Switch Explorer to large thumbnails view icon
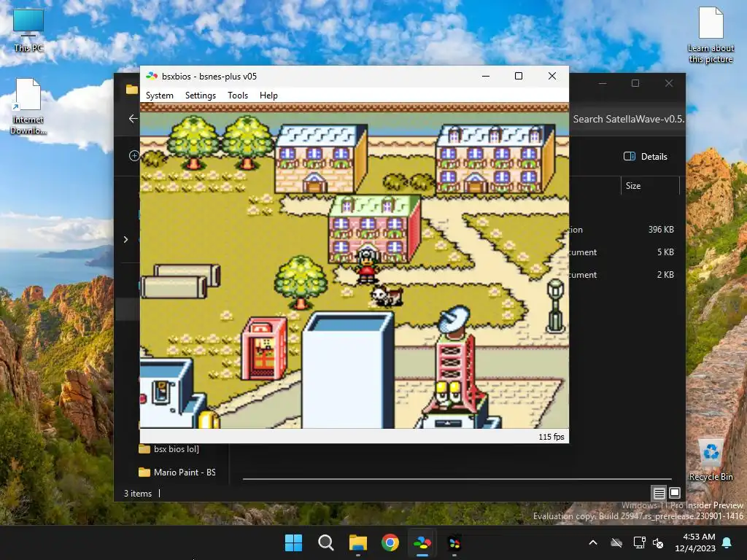747x560 pixels. [x=675, y=493]
